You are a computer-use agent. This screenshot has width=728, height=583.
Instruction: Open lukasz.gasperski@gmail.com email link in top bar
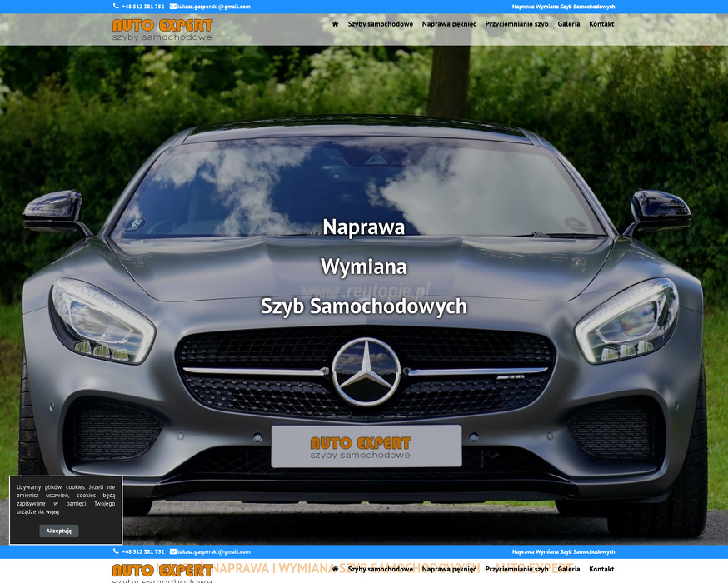coord(213,7)
